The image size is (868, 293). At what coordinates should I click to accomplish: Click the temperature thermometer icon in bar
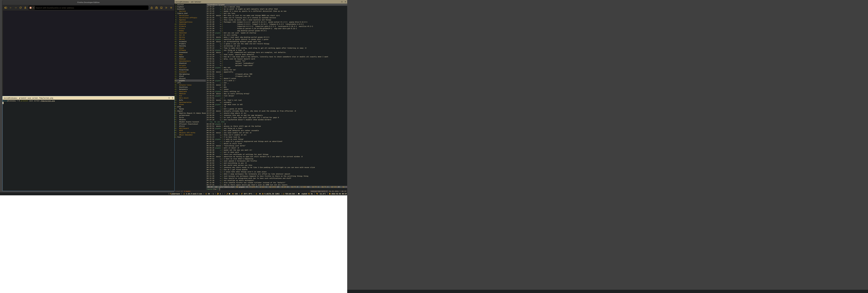(x=242, y=194)
